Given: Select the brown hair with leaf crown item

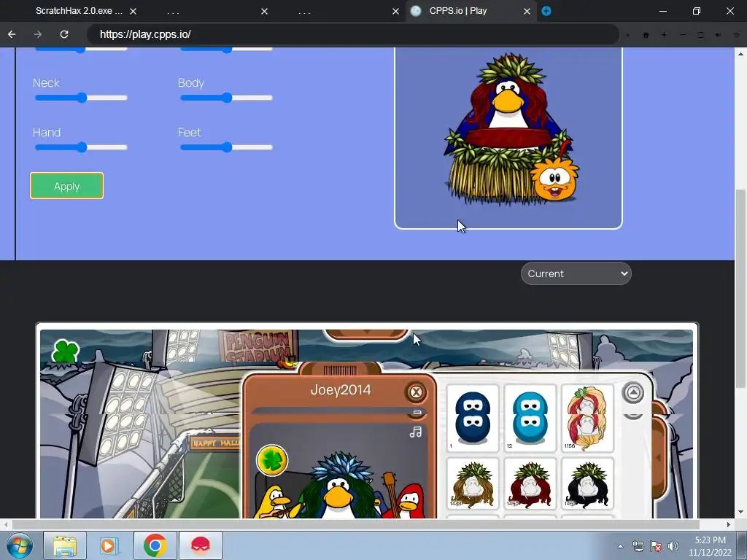Looking at the screenshot, I should tap(473, 484).
